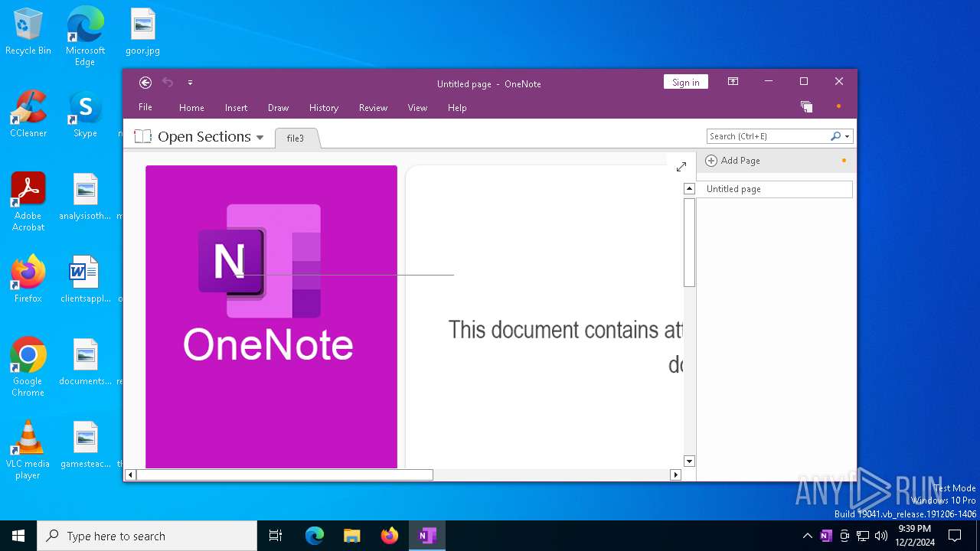Image resolution: width=980 pixels, height=551 pixels.
Task: Select the documents... file icon on desktop
Action: [85, 362]
